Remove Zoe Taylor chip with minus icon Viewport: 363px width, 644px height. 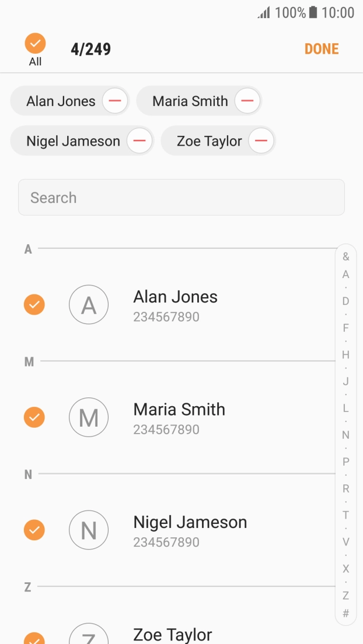click(261, 141)
